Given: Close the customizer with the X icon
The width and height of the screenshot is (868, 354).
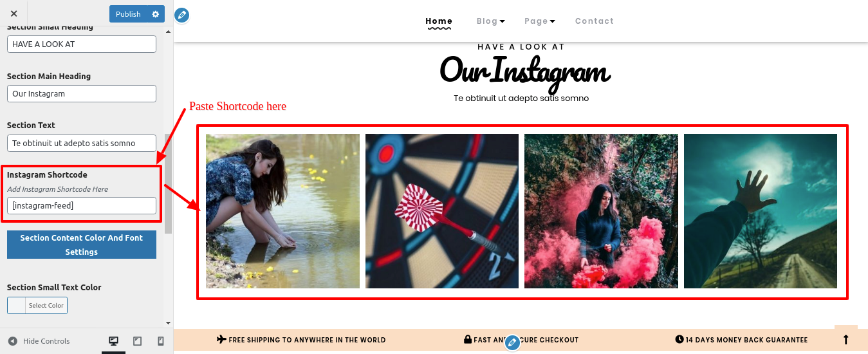Looking at the screenshot, I should point(14,14).
